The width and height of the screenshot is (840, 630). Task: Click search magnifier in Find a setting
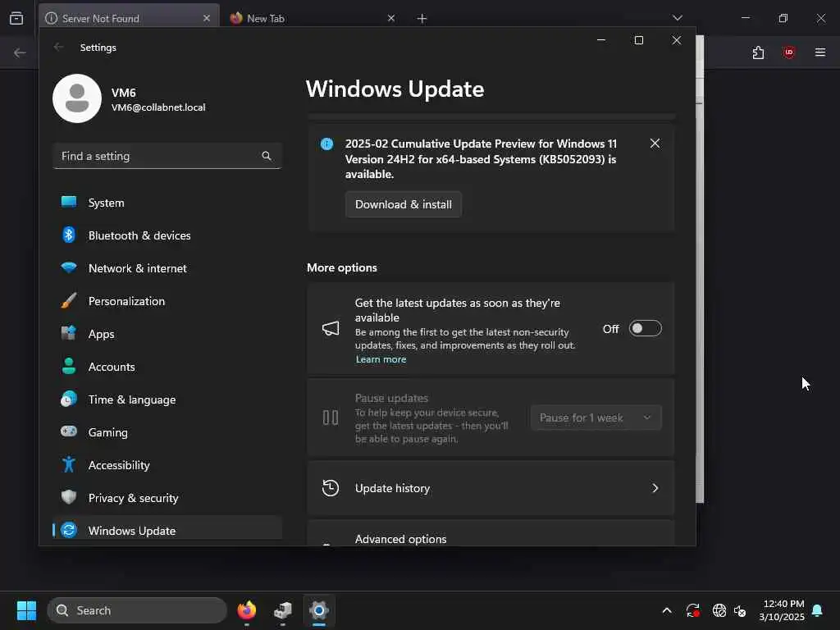pos(267,156)
